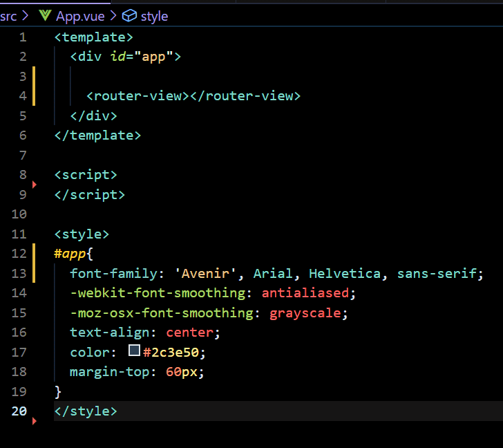
Task: Click the 'center' value
Action: coord(190,333)
